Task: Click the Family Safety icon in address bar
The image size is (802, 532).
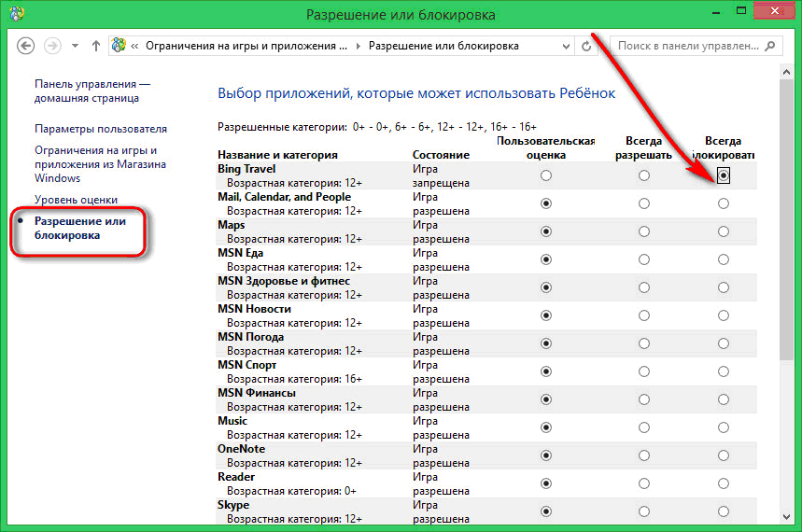Action: click(119, 45)
